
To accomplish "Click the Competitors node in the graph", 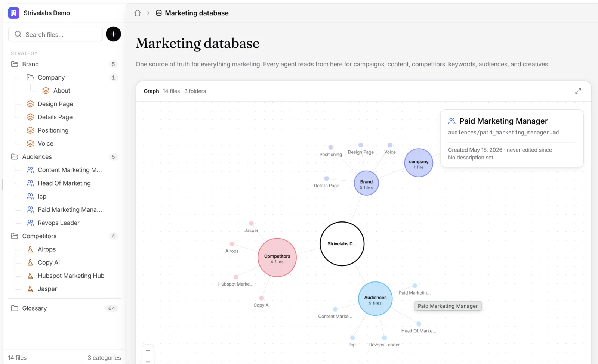I will [x=277, y=258].
